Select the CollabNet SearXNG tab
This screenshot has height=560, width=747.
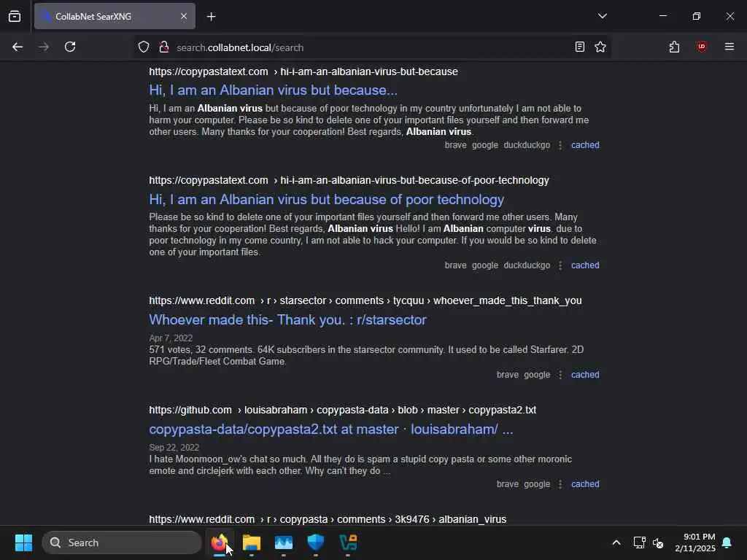[115, 17]
